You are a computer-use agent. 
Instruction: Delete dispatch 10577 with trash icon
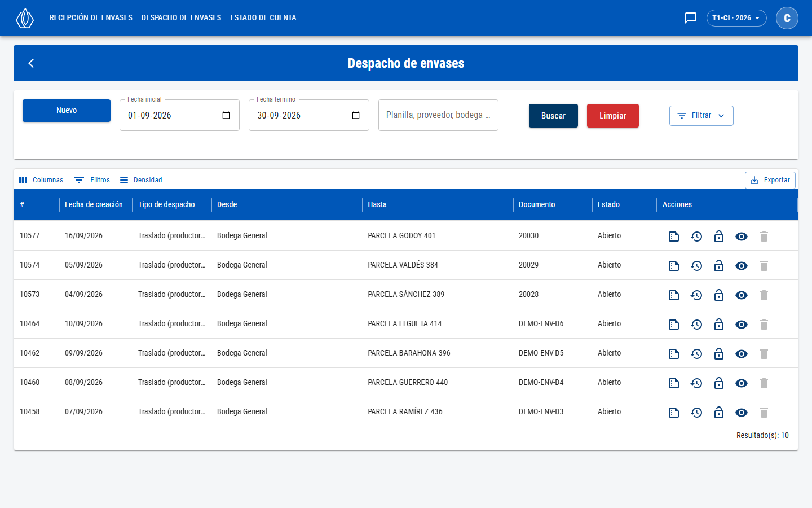[764, 237]
